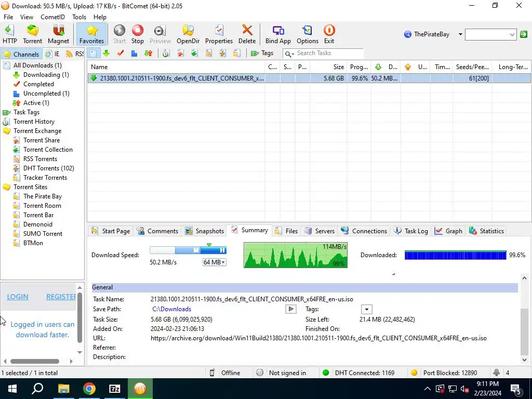This screenshot has width=532, height=399.
Task: Click the Torrent open icon in toolbar
Action: coord(33,34)
